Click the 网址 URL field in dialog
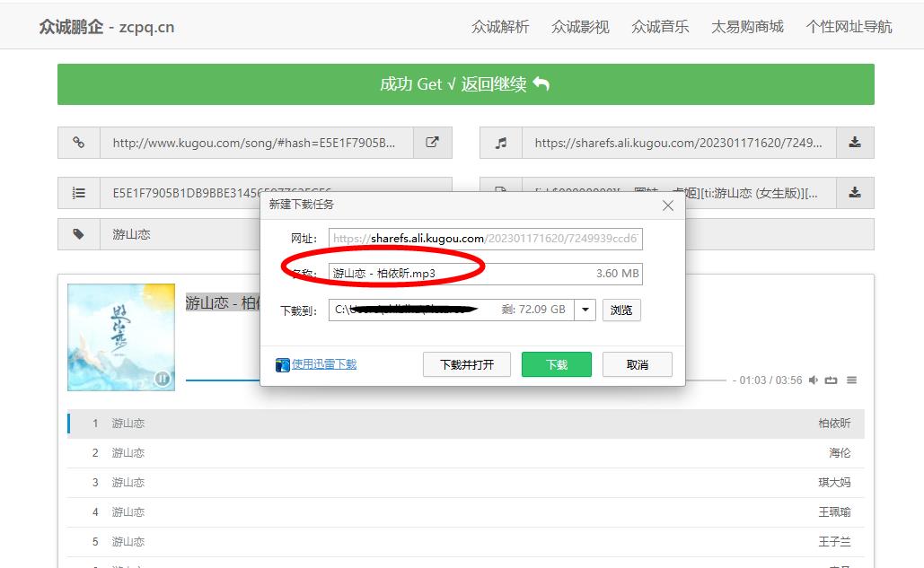 pyautogui.click(x=486, y=239)
